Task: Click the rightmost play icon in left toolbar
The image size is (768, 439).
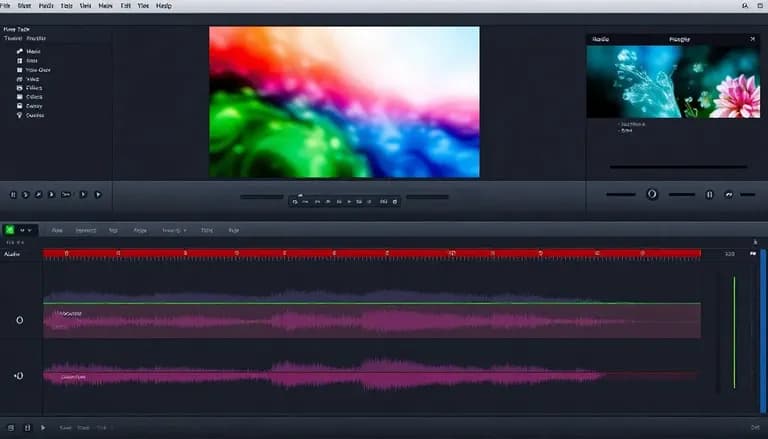Action: click(98, 195)
